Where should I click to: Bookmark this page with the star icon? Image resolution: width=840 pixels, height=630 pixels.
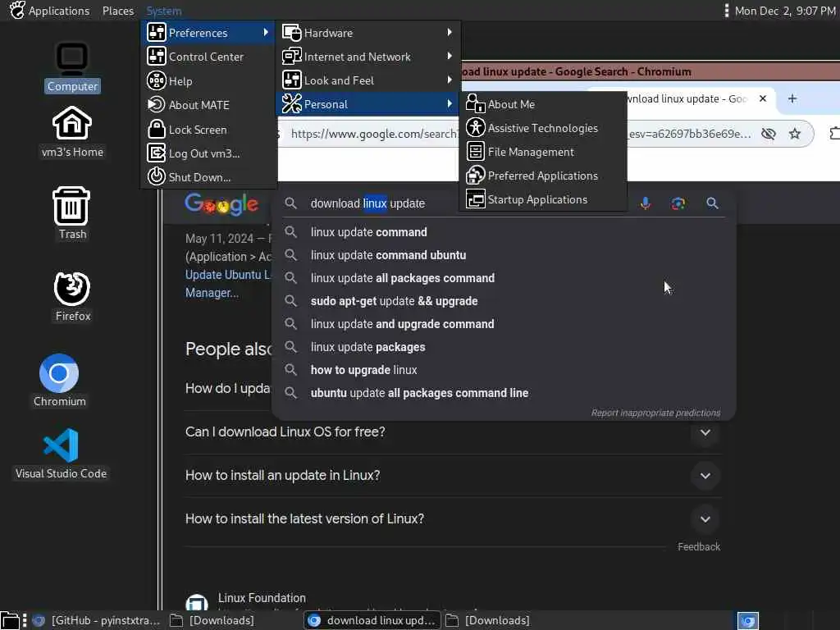coord(794,134)
